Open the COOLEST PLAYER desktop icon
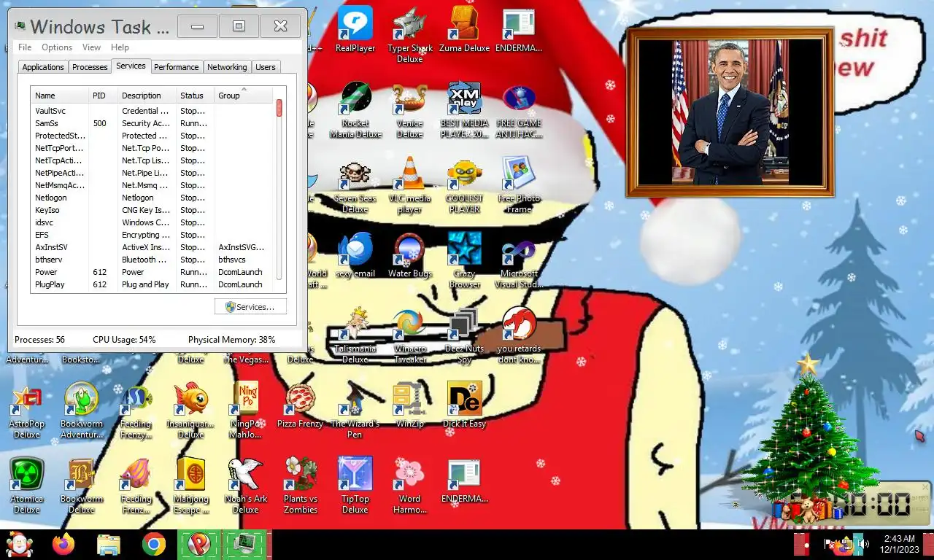The height and width of the screenshot is (560, 934). (465, 185)
